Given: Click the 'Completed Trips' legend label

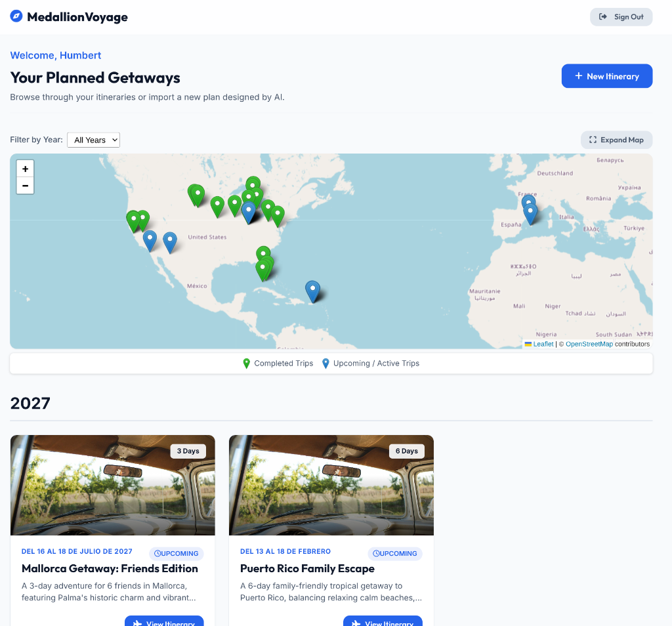Looking at the screenshot, I should [283, 364].
